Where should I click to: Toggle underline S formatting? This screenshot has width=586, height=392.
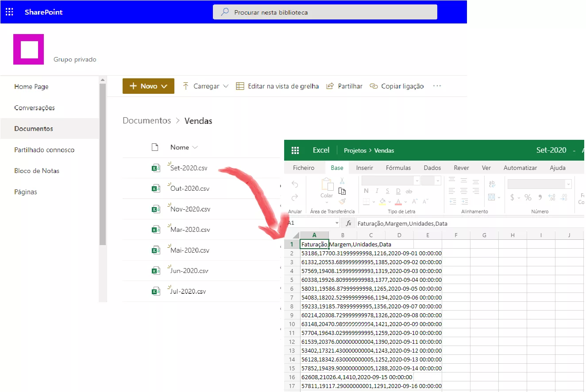pos(388,191)
